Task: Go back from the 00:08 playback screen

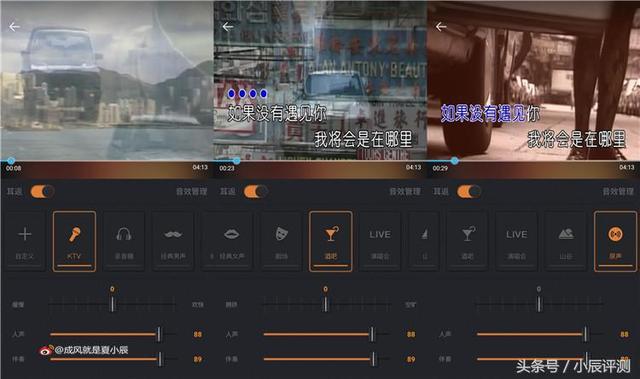Action: click(14, 27)
